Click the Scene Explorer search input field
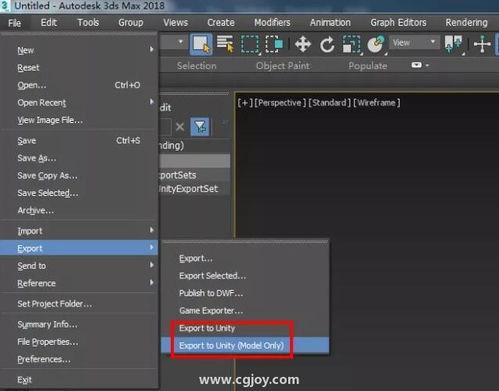The image size is (499, 391). coord(165,127)
